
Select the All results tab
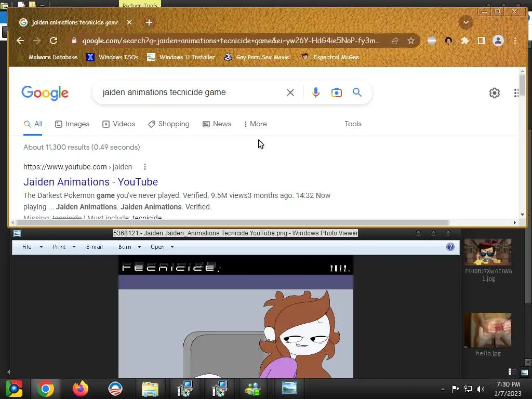coord(33,124)
